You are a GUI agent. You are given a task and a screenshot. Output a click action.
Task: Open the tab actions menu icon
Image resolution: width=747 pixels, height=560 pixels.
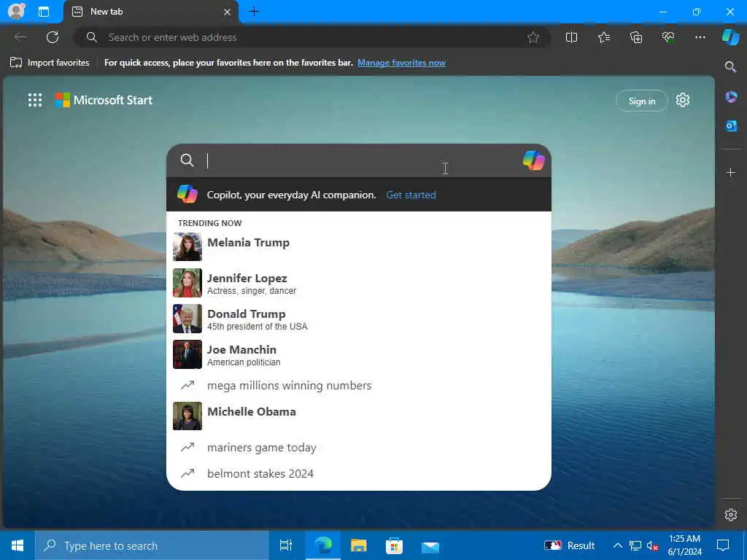(x=44, y=12)
